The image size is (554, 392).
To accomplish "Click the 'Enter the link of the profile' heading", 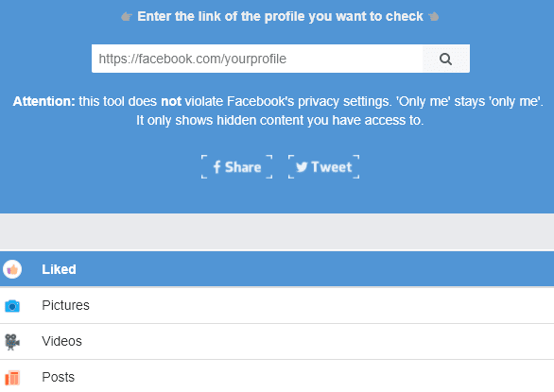I will click(280, 17).
